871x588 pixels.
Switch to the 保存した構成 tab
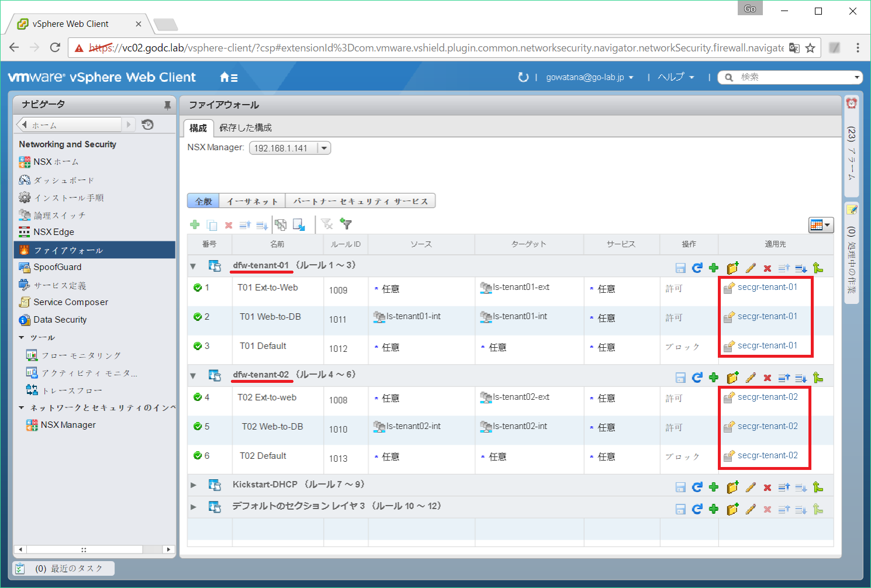point(246,127)
